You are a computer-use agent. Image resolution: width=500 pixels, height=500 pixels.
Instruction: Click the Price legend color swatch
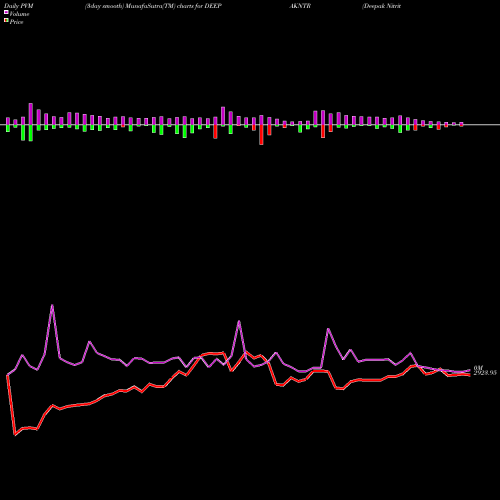6,21
